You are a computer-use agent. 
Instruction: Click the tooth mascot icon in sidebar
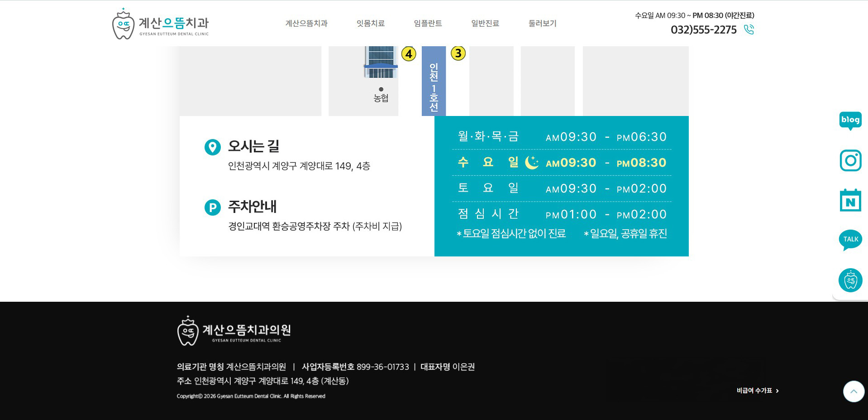tap(850, 280)
